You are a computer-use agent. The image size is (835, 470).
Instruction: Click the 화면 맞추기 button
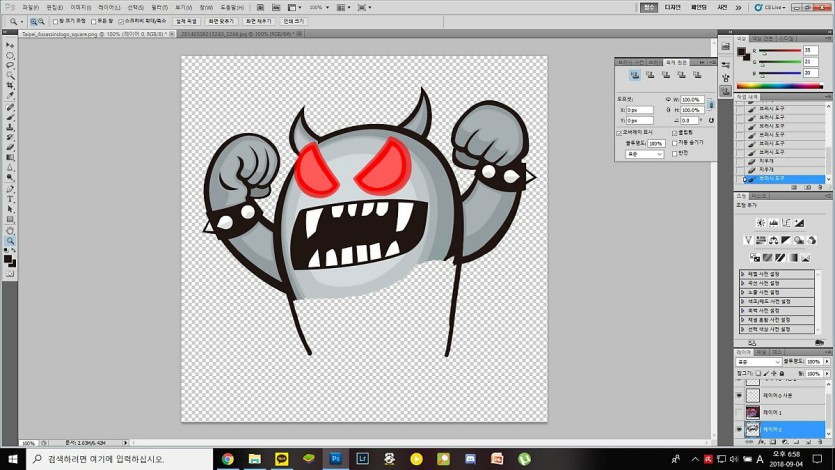223,20
